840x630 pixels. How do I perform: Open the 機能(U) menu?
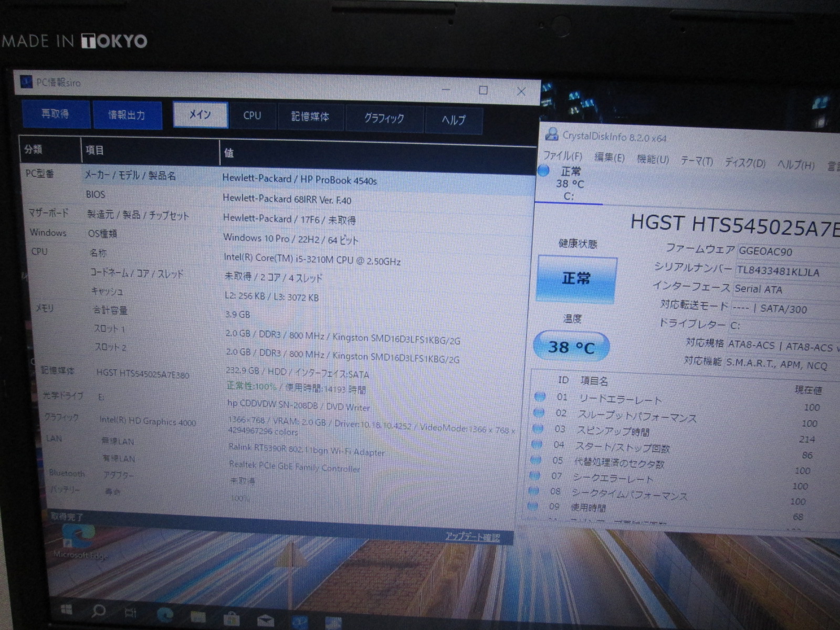[653, 159]
